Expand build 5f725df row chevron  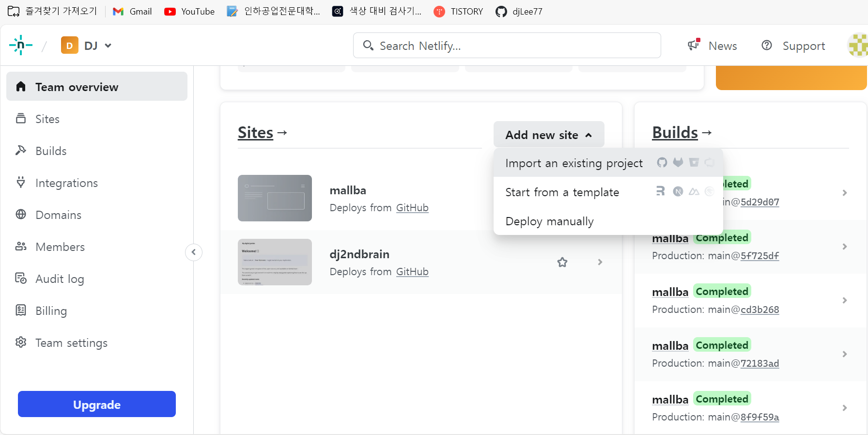click(845, 247)
